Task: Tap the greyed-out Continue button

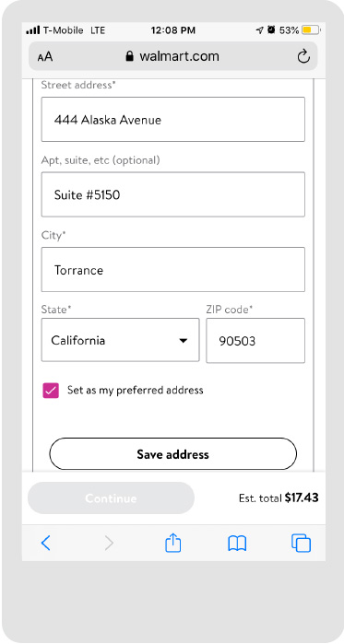Action: click(111, 498)
